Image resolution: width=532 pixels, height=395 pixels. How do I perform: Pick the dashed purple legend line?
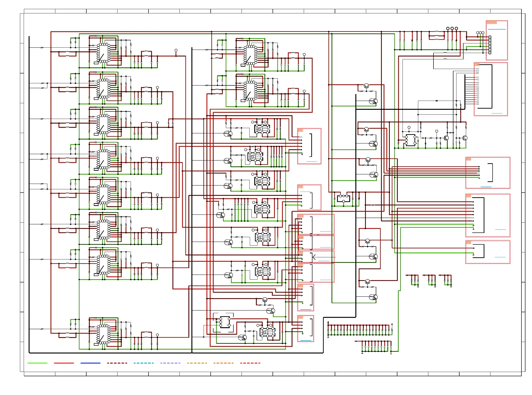tap(170, 363)
